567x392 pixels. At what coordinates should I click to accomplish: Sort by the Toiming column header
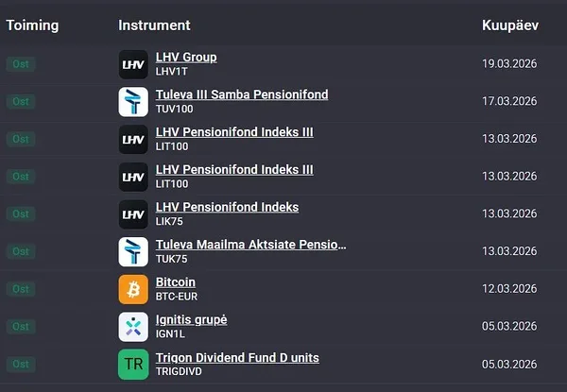33,26
